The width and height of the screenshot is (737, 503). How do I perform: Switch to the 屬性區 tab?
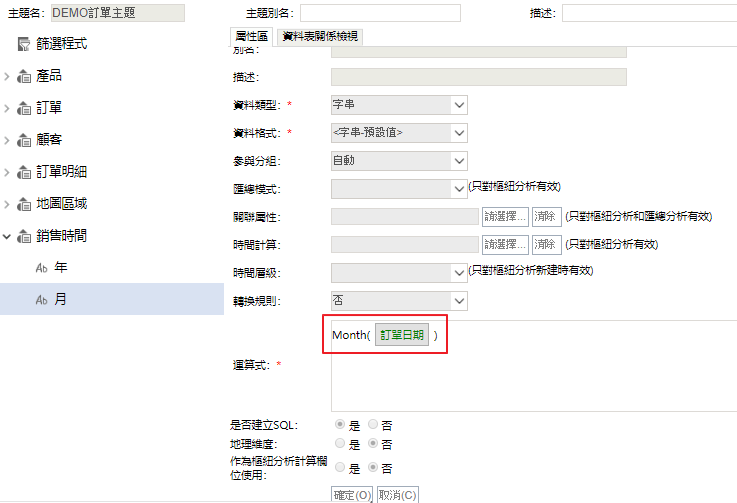point(251,36)
